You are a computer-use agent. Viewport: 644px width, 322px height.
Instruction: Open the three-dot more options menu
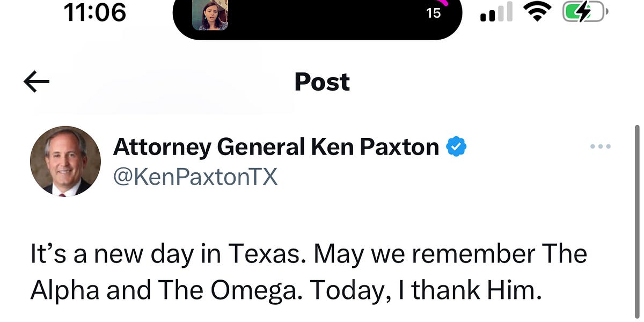click(x=599, y=146)
